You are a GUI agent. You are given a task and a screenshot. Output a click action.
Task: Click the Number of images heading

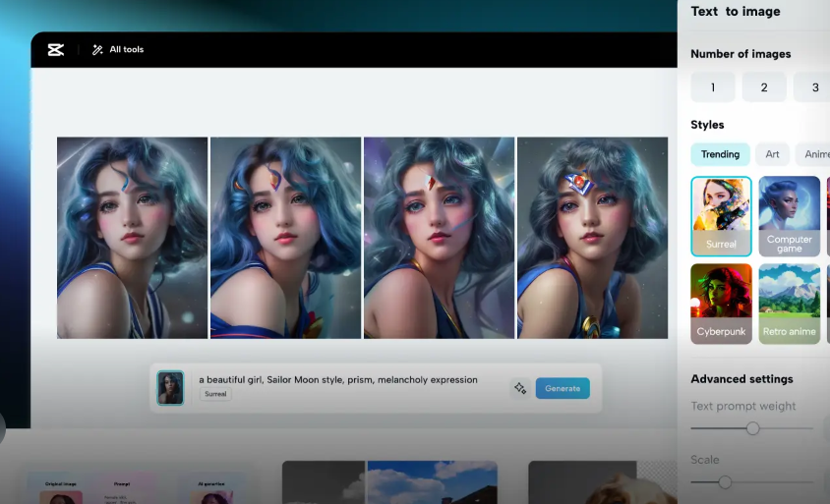[x=741, y=54]
